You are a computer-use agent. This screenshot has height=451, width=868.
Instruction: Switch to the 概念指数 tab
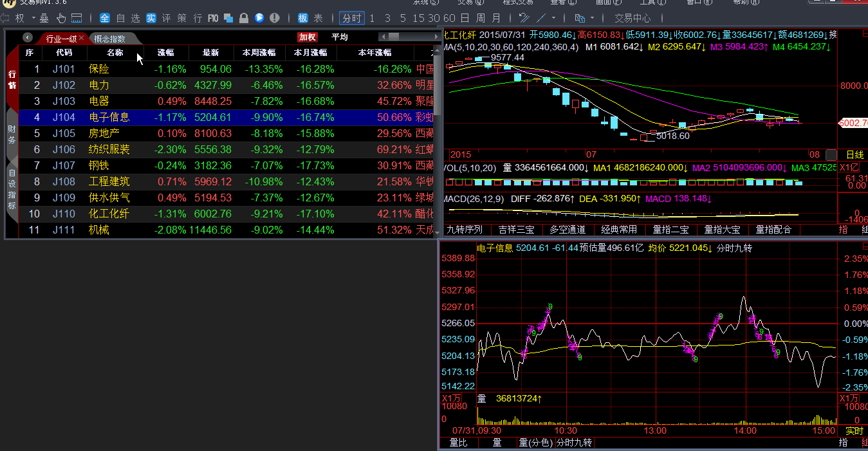point(109,39)
